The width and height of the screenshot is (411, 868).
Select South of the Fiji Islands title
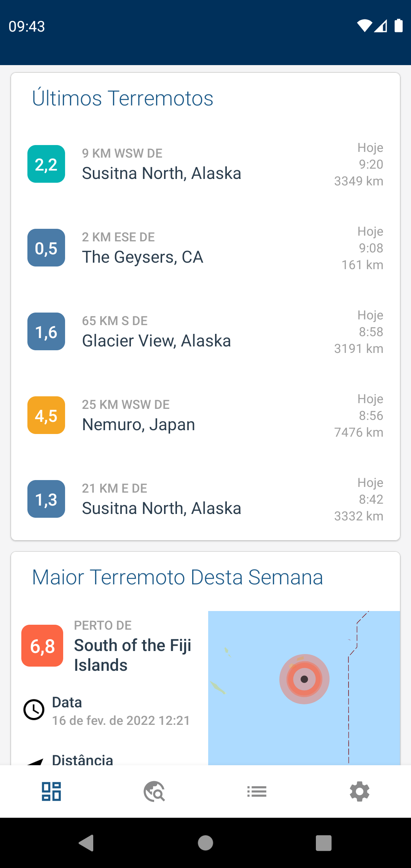tap(132, 655)
